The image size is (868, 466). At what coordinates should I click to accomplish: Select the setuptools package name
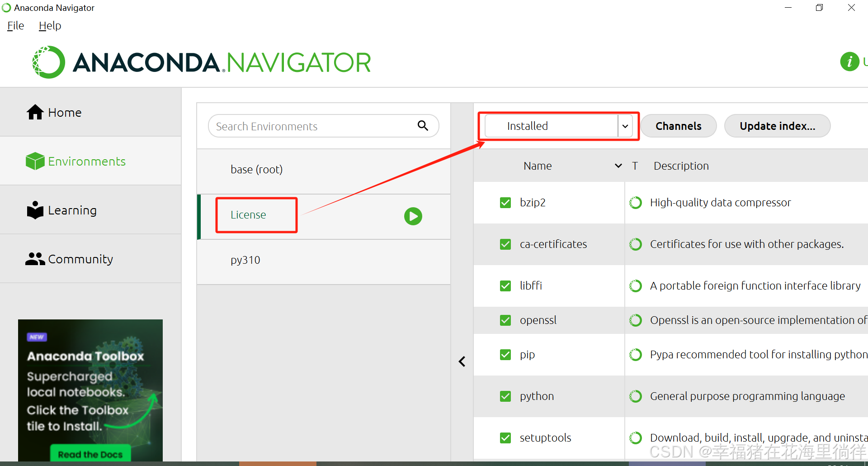tap(545, 438)
